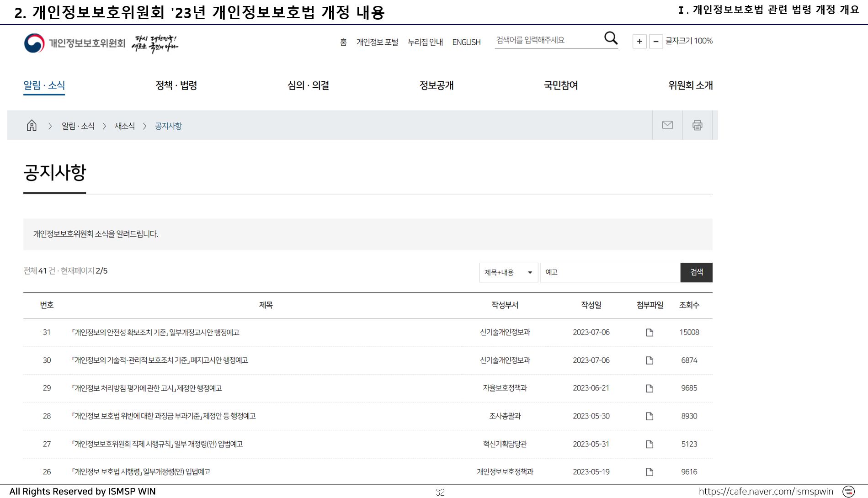Viewport: 868px width, 498px height.
Task: Open the 정보공개 main menu
Action: [437, 85]
